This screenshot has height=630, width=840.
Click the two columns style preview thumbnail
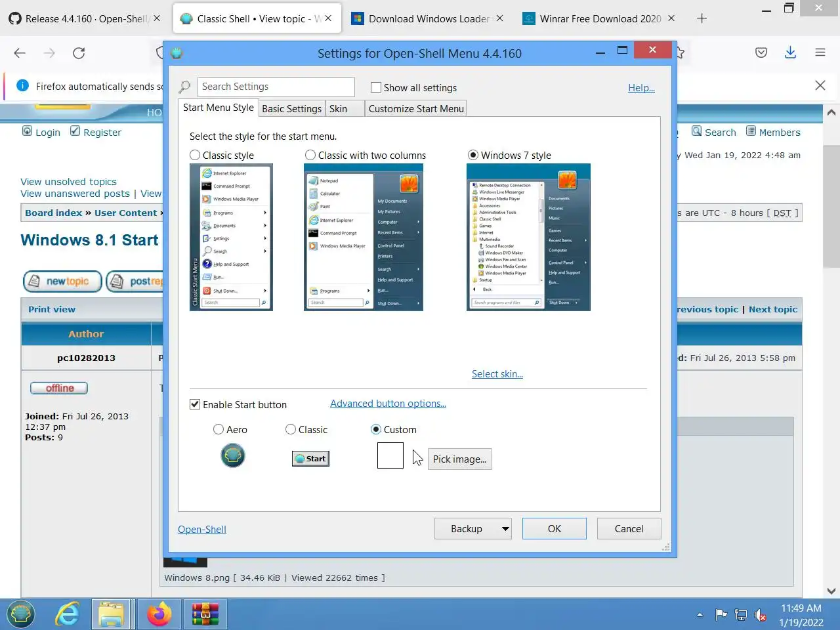(x=364, y=237)
